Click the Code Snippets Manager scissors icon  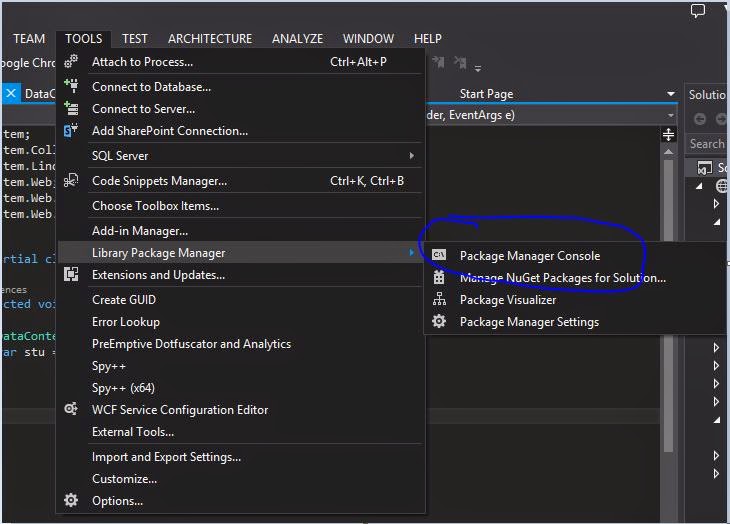point(71,181)
